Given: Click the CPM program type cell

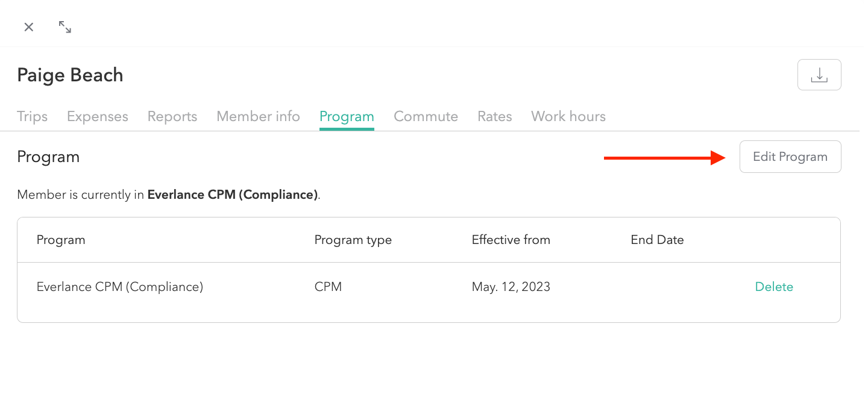Looking at the screenshot, I should tap(328, 287).
